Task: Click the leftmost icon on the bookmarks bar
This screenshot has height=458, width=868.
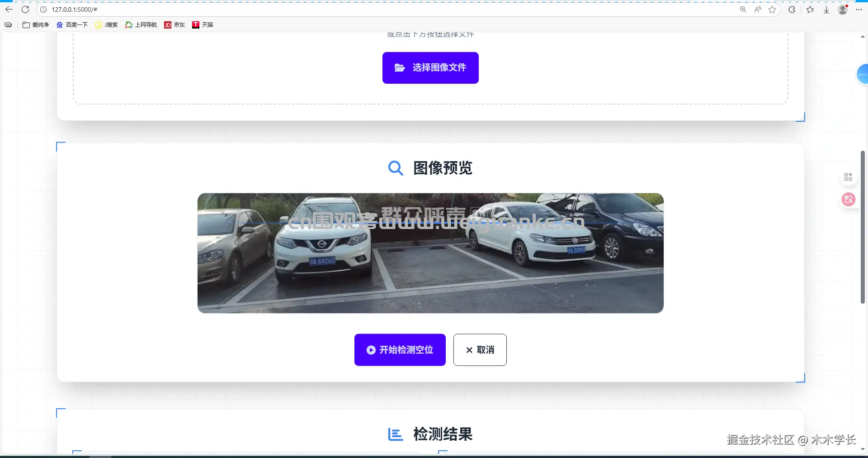Action: point(8,25)
